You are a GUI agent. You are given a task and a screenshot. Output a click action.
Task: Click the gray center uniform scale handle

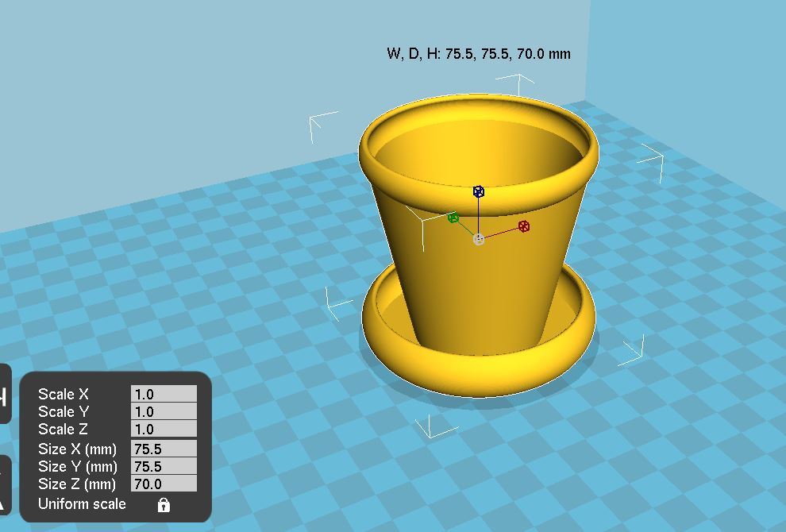(479, 239)
